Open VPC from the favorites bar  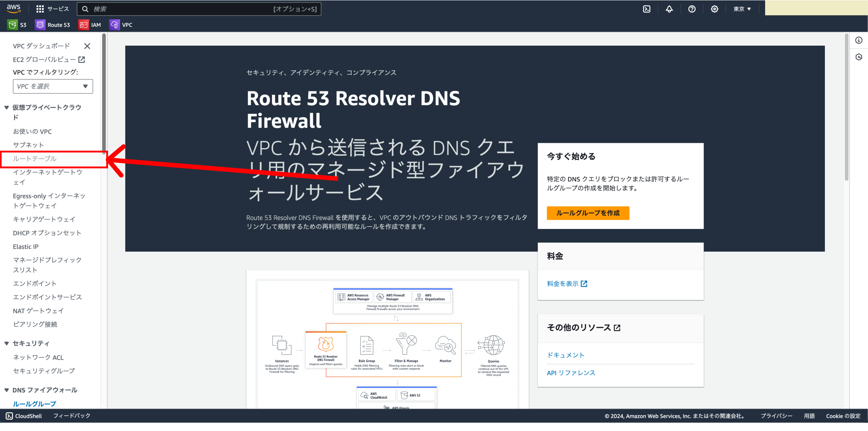121,25
